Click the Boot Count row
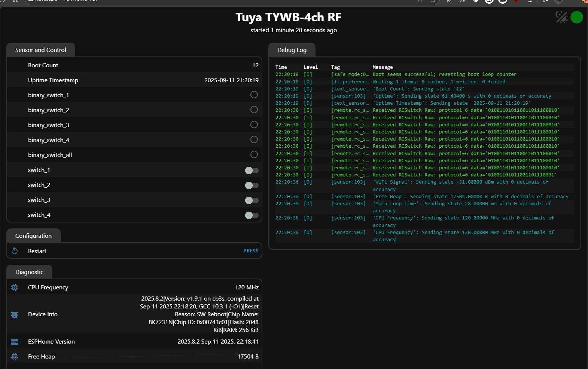Viewport: 588px width, 369px height. [x=134, y=65]
